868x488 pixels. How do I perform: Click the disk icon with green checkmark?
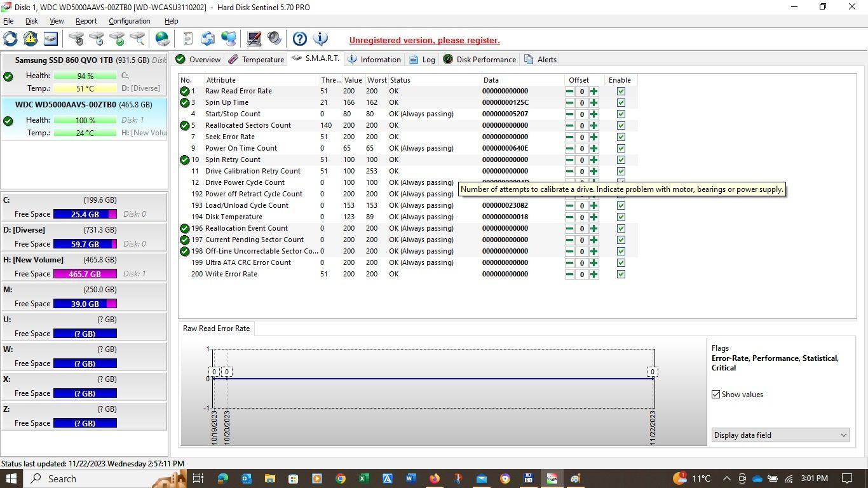(117, 39)
